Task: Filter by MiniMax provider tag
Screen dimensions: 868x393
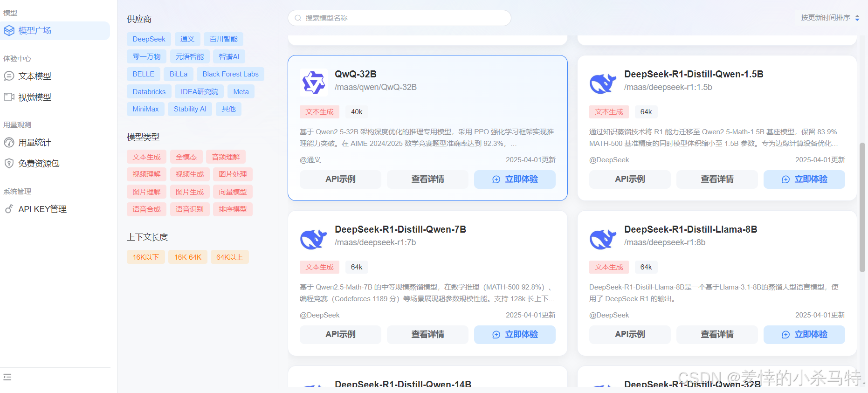Action: point(145,109)
